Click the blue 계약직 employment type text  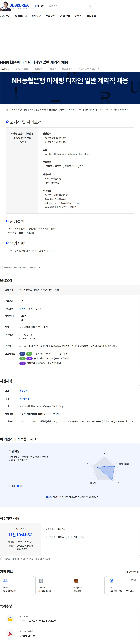coord(22,309)
